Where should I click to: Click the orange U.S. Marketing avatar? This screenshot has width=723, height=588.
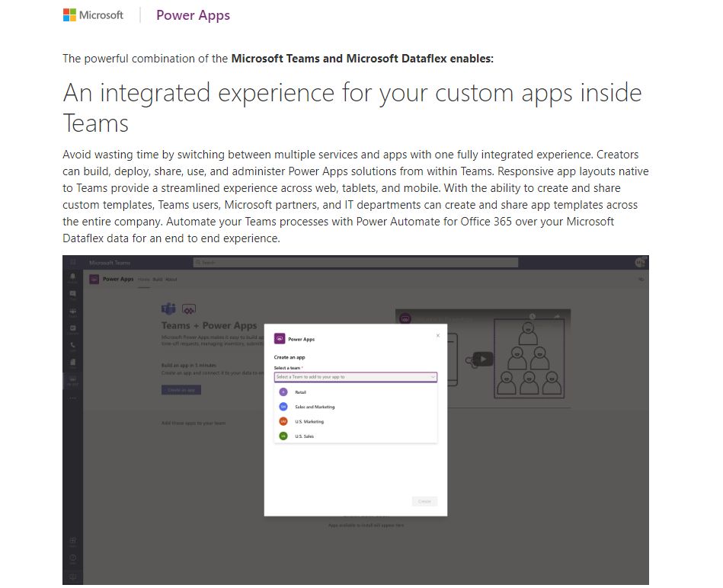283,422
